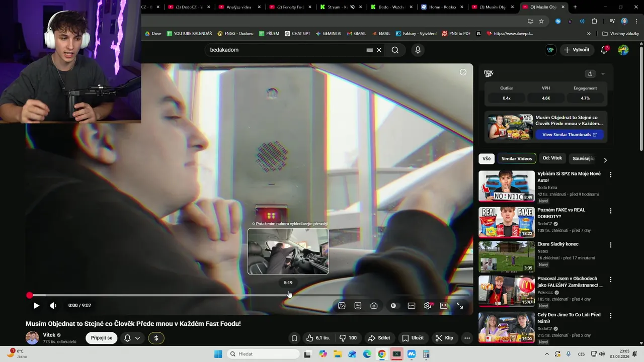
Task: Switch to the Home - Roblox browser tab
Action: (443, 7)
